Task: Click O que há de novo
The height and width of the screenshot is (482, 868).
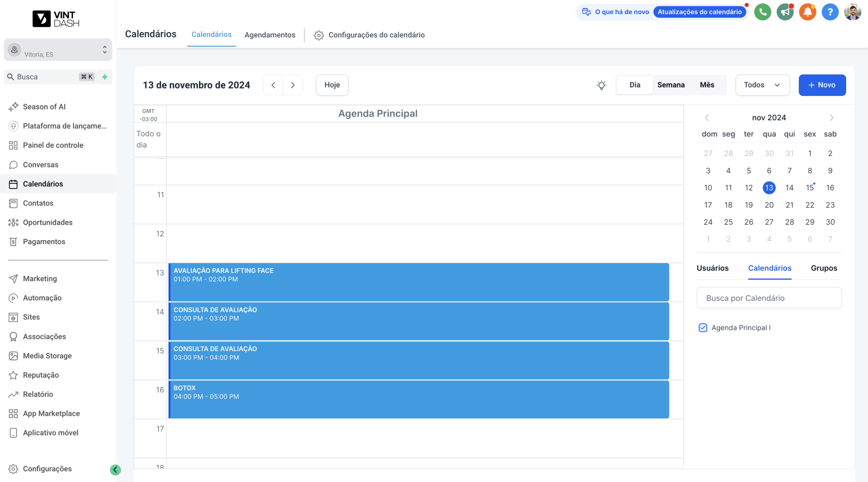Action: coord(622,12)
